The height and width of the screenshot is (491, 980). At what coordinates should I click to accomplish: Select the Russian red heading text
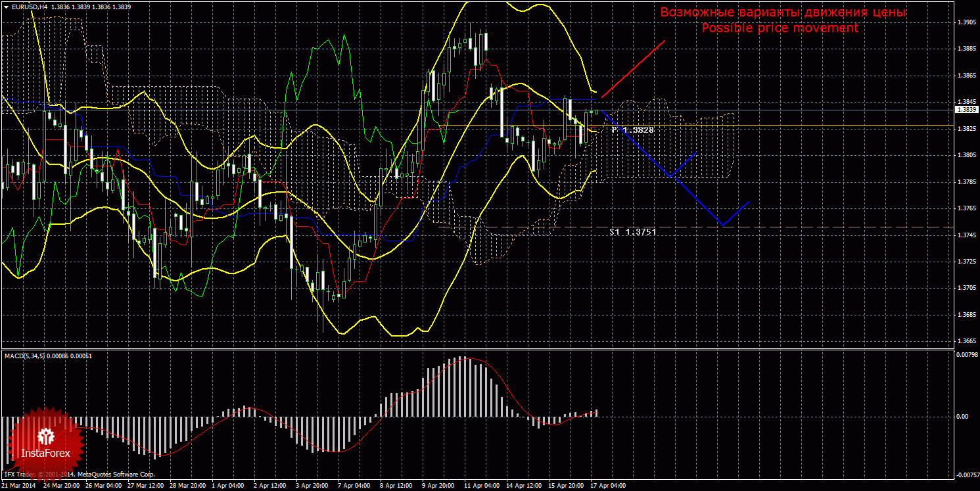click(783, 12)
